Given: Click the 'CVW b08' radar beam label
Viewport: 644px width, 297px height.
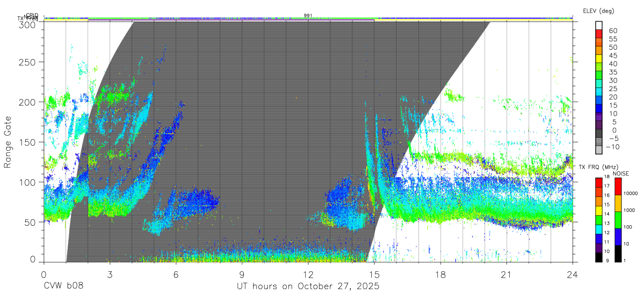Looking at the screenshot, I should click(63, 286).
